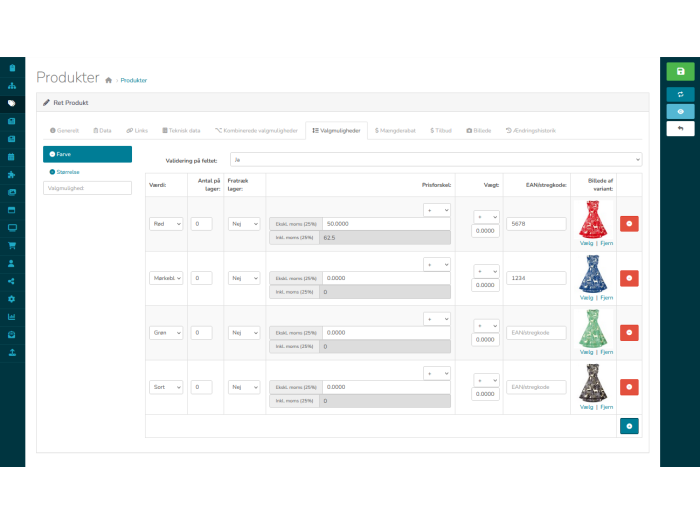Click the Valgmulighed search field
700x525 pixels.
pos(88,188)
